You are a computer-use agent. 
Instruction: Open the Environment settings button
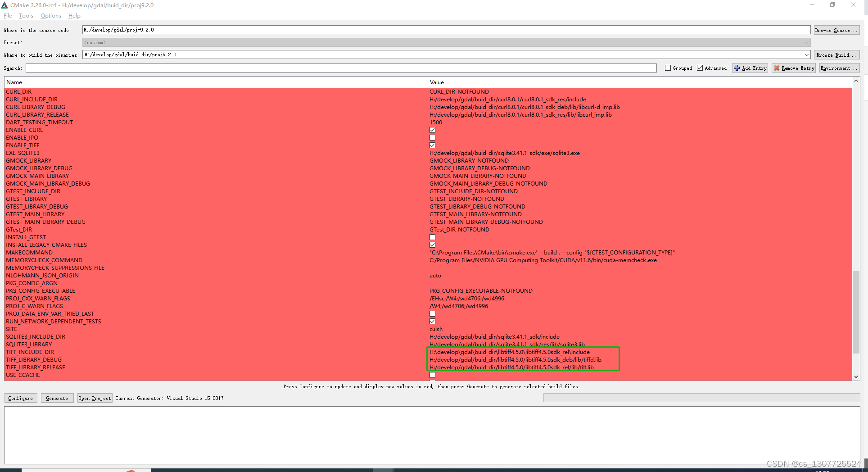click(839, 68)
